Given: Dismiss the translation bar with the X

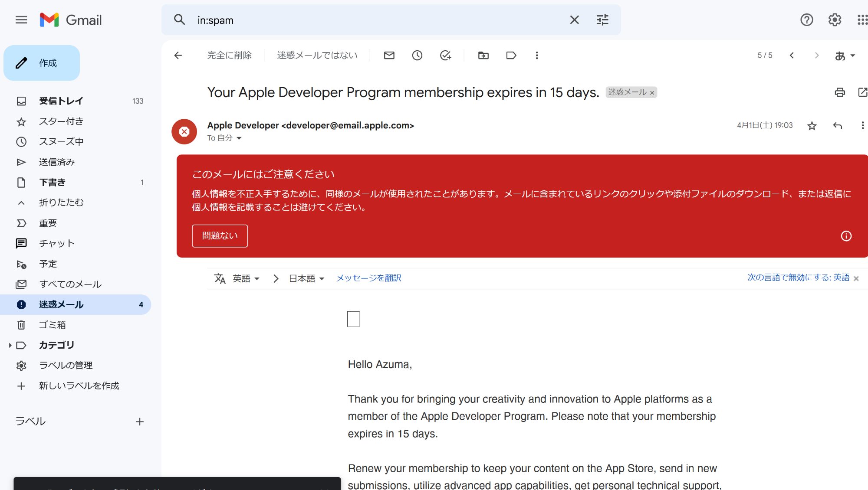Looking at the screenshot, I should click(856, 278).
